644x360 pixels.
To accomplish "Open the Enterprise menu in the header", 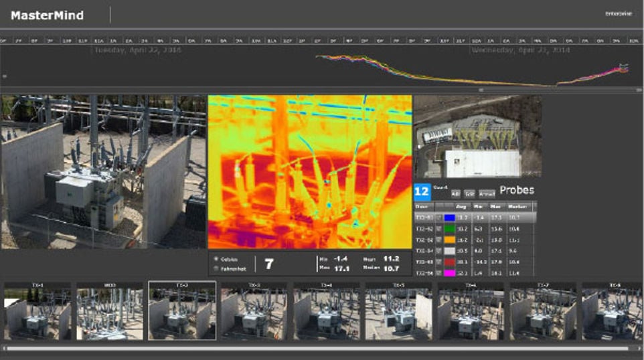I will pos(618,13).
